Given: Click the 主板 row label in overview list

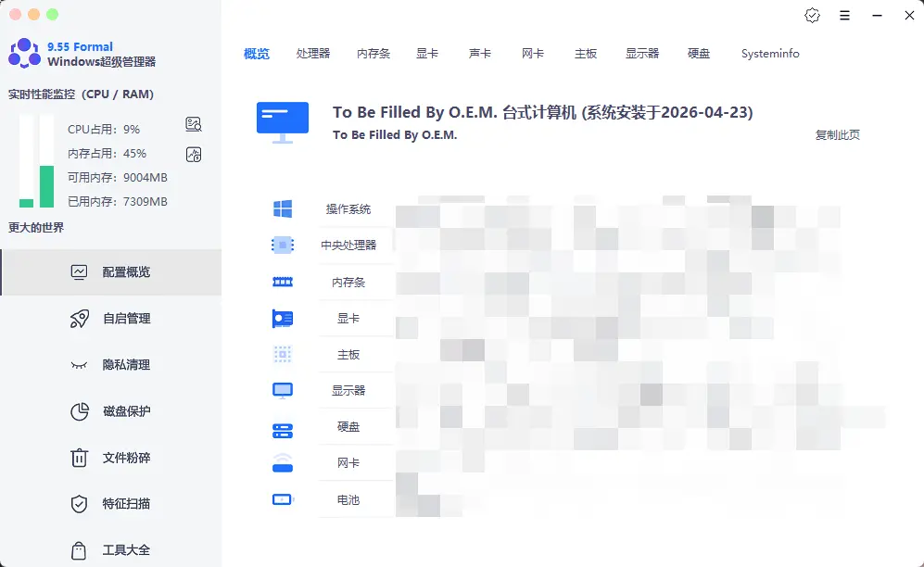Looking at the screenshot, I should click(x=348, y=355).
